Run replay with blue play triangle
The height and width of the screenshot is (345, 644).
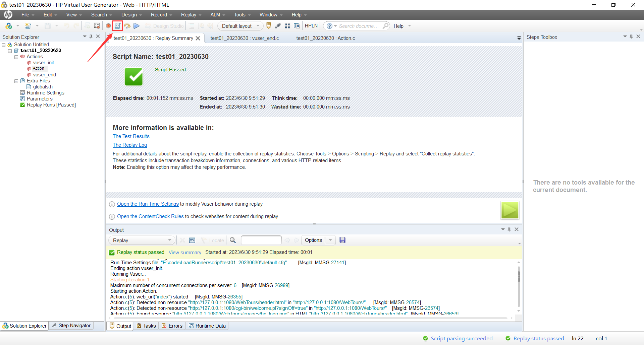[137, 26]
